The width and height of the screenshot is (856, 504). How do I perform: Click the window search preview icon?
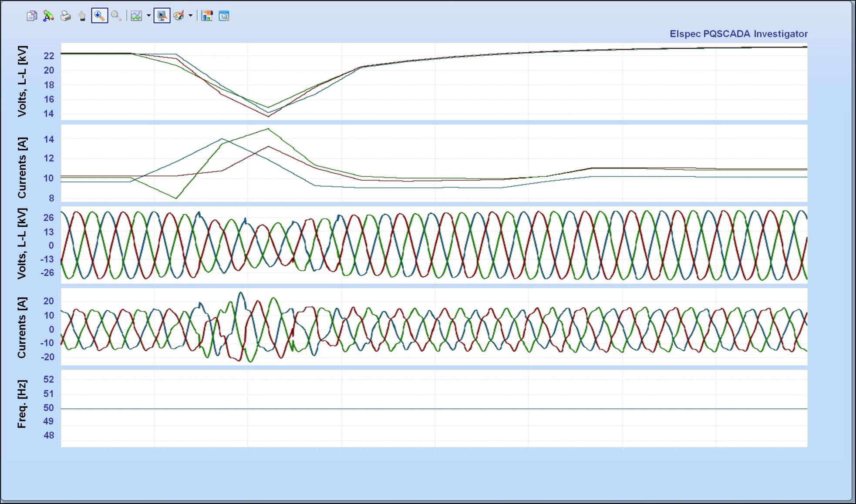[x=224, y=17]
